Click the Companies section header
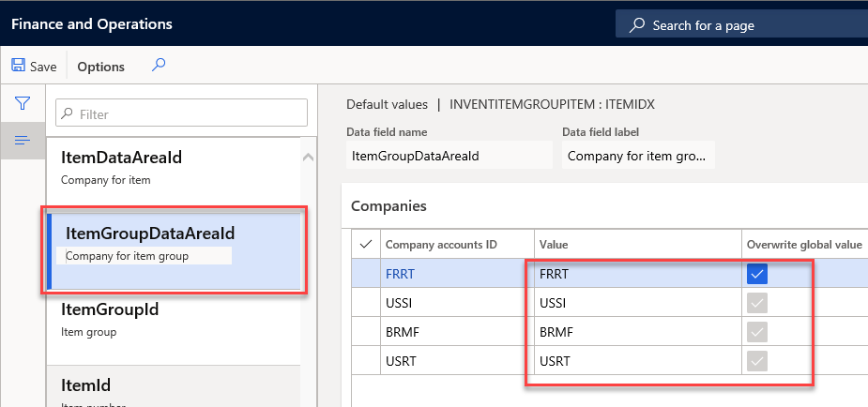Screen dimensions: 868x407 pyautogui.click(x=389, y=205)
